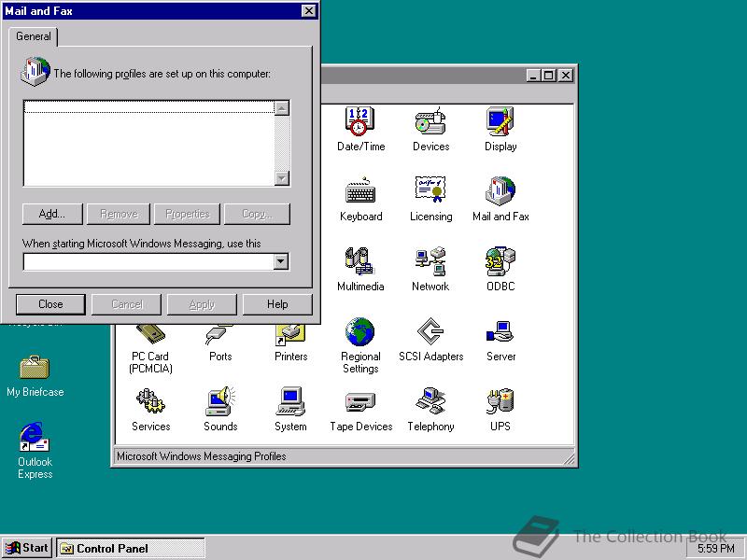Select the Outlook Express desktop shortcut
The image size is (747, 560).
coord(35,449)
